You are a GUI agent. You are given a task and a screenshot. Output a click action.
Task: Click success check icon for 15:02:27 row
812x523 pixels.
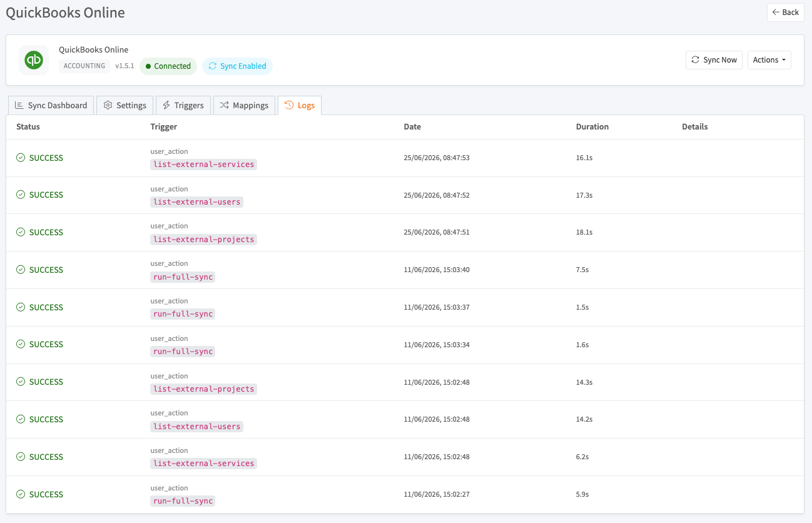(21, 494)
